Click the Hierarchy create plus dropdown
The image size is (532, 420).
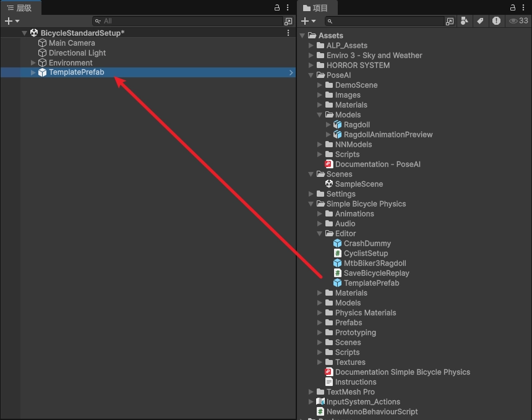(12, 21)
